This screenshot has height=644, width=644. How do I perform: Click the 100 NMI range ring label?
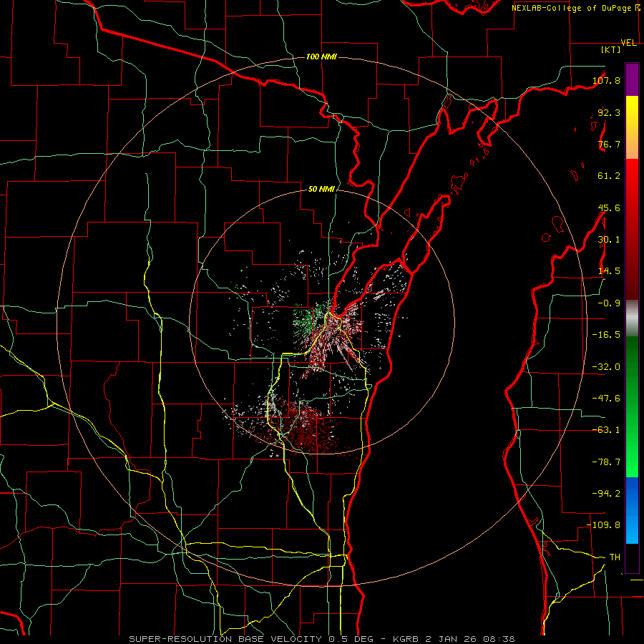click(321, 57)
